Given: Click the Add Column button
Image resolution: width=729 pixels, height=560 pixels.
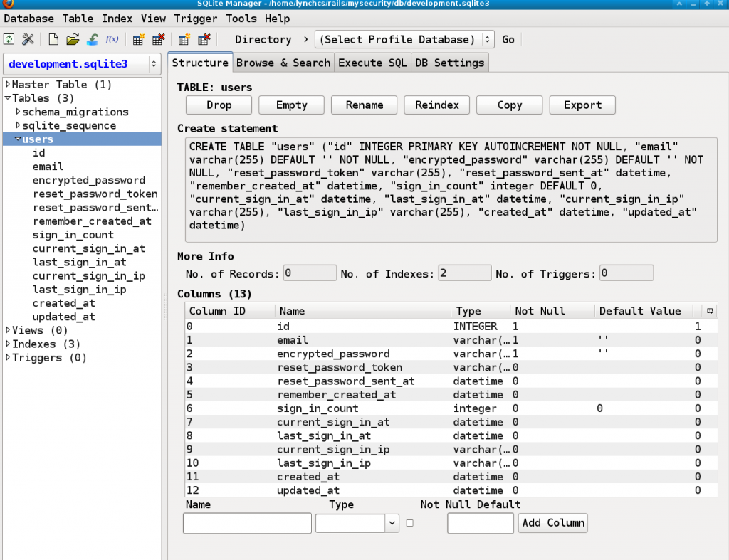Looking at the screenshot, I should [x=553, y=523].
